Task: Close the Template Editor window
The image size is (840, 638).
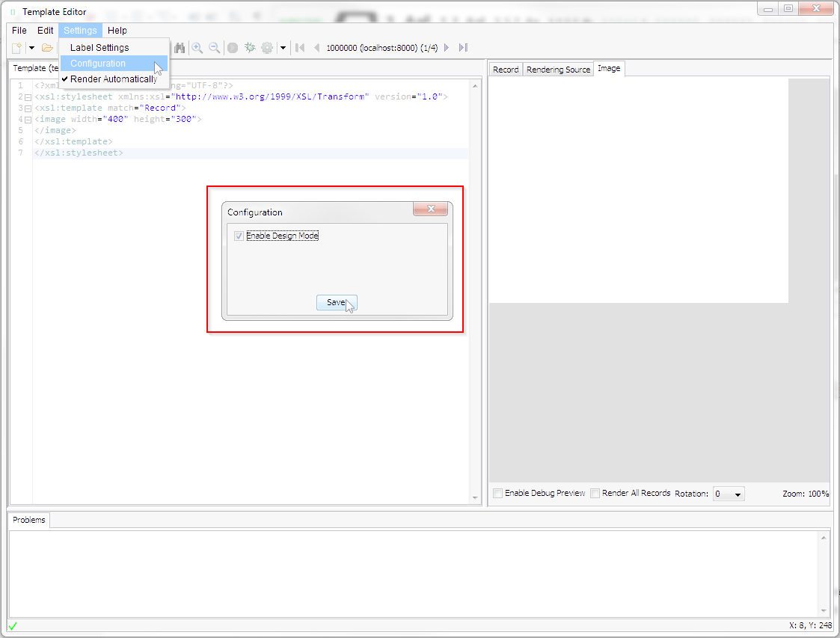Action: [815, 9]
